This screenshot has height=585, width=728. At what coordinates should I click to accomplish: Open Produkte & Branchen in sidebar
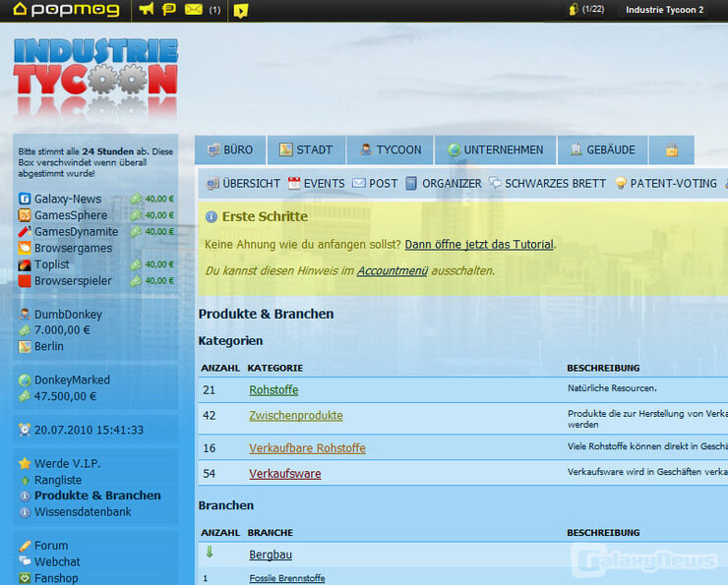[97, 496]
